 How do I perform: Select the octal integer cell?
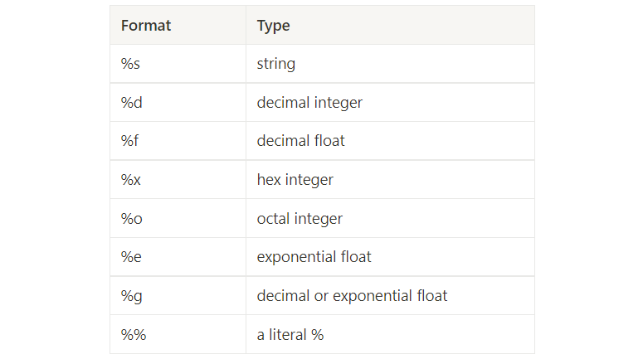click(x=390, y=218)
